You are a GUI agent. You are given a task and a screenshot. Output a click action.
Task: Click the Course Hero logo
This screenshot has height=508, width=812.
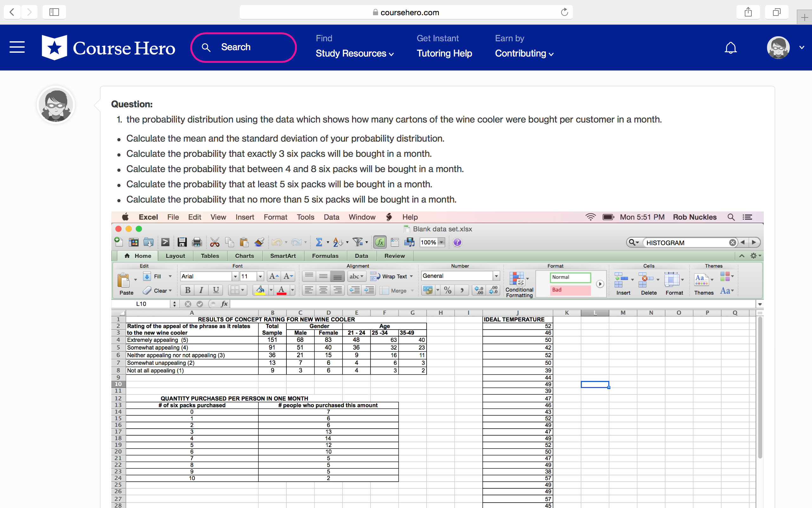pos(108,48)
